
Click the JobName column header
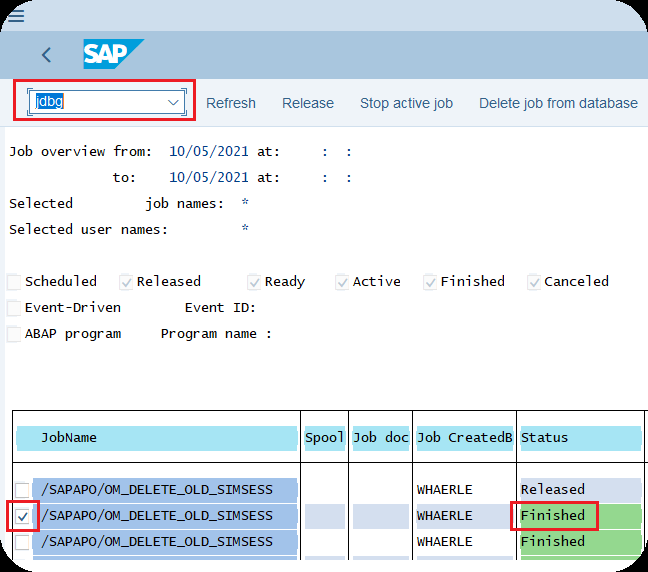coord(157,438)
